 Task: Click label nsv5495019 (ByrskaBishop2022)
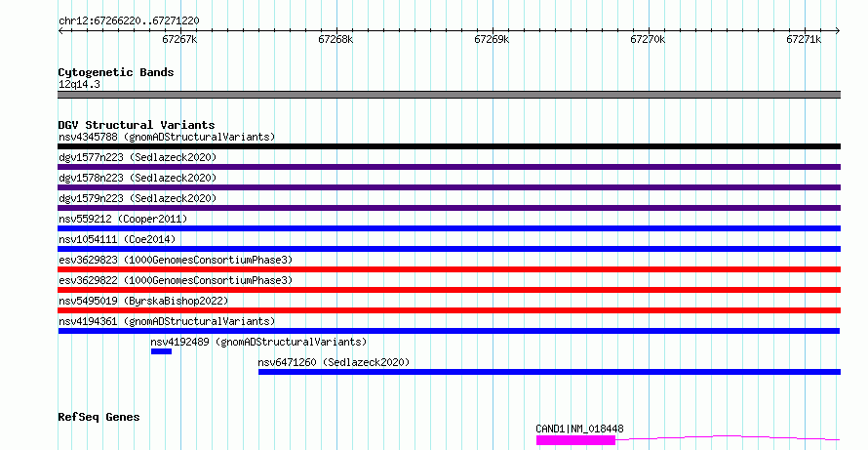click(x=143, y=301)
